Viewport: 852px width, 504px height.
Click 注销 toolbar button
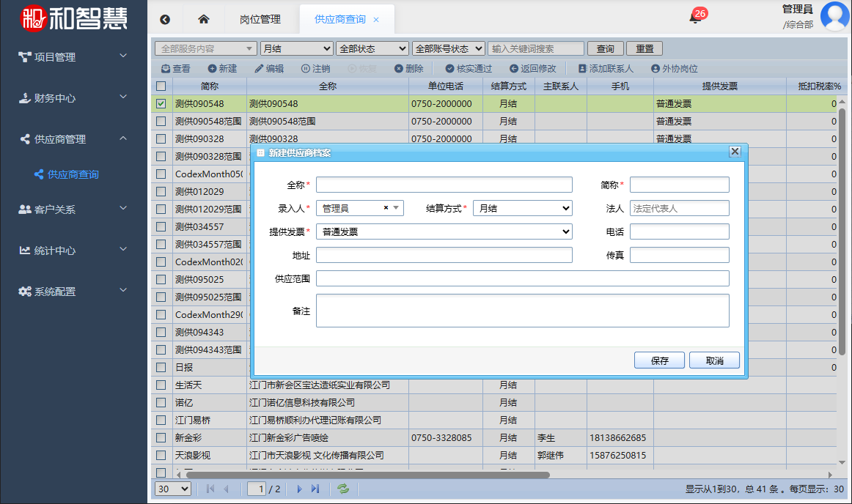coord(316,68)
